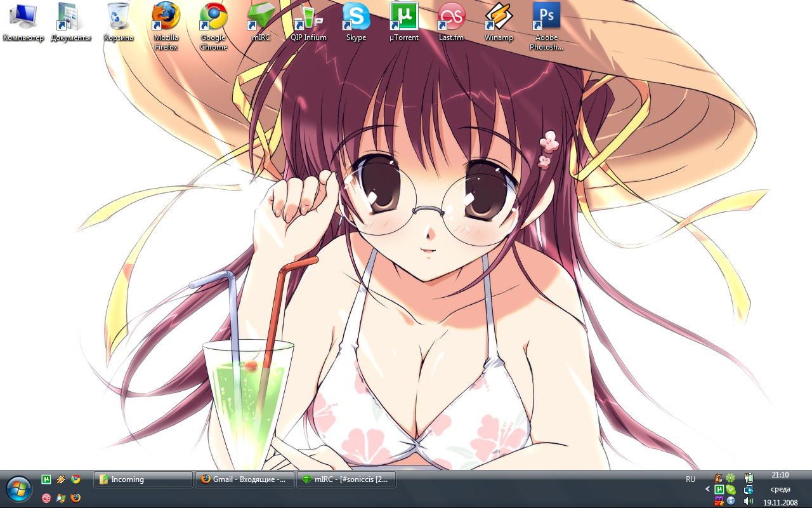Select the Google Chrome desktop shortcut

click(x=214, y=27)
